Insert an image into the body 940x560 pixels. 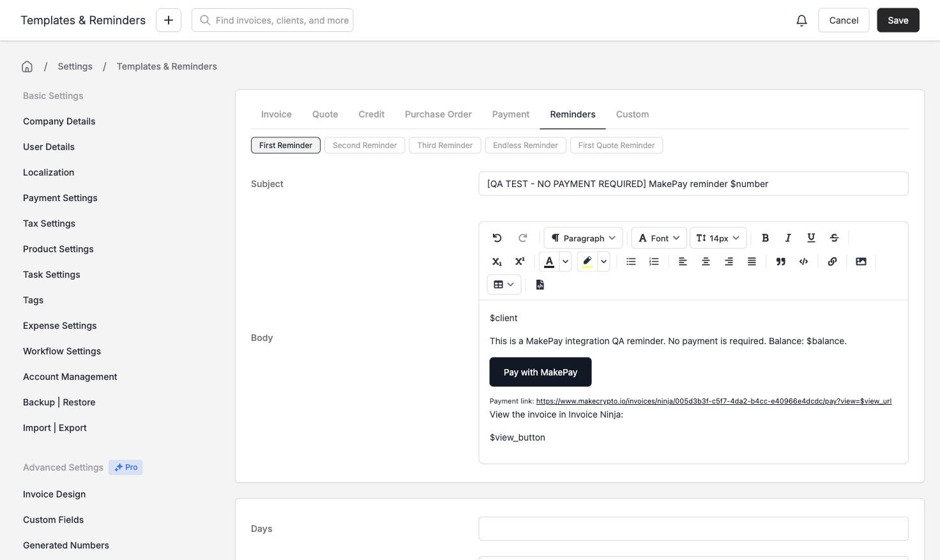pyautogui.click(x=861, y=262)
